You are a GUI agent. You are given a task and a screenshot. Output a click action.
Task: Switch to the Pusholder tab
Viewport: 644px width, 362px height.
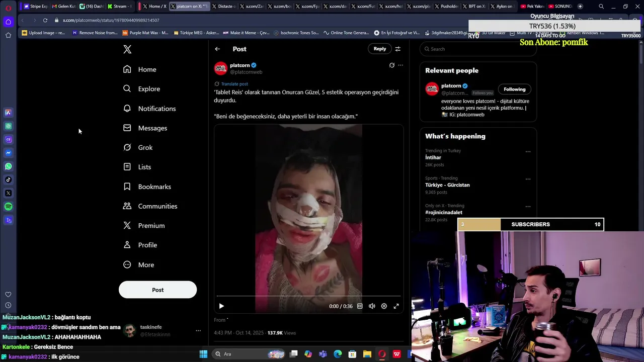pos(446,6)
